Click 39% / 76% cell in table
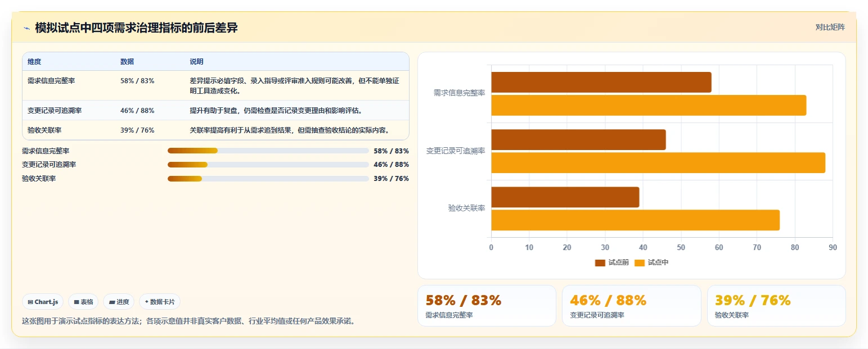Image resolution: width=868 pixels, height=349 pixels. (x=137, y=130)
